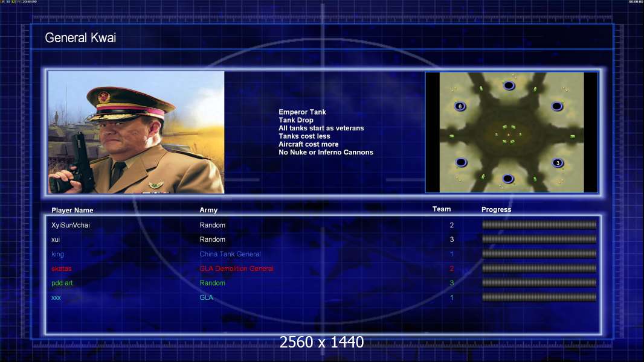Click the 'GLA' army entry for xxx

(x=206, y=297)
